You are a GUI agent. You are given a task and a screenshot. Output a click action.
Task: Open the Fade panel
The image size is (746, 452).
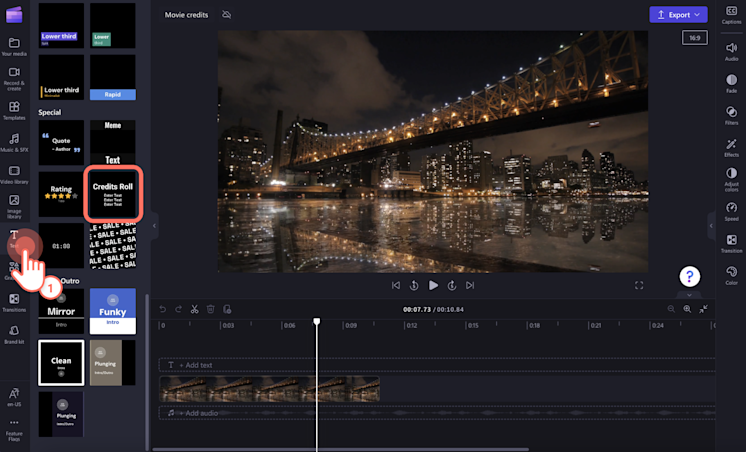(731, 83)
